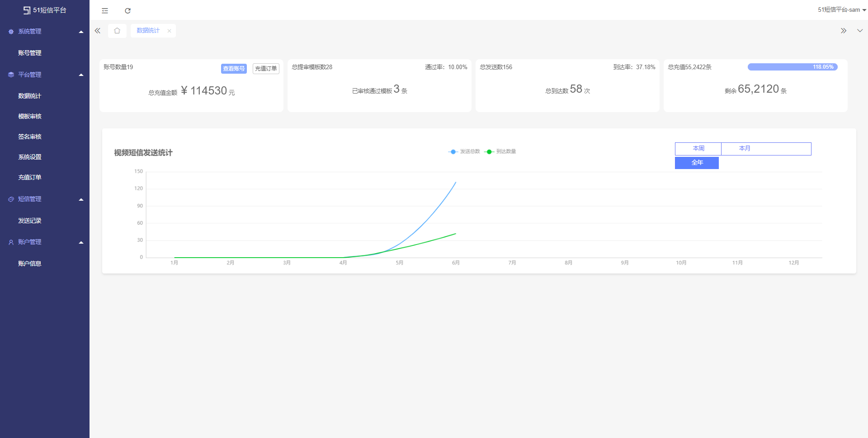Viewport: 868px width, 438px height.
Task: Click the 账户管理 user icon
Action: (x=11, y=242)
